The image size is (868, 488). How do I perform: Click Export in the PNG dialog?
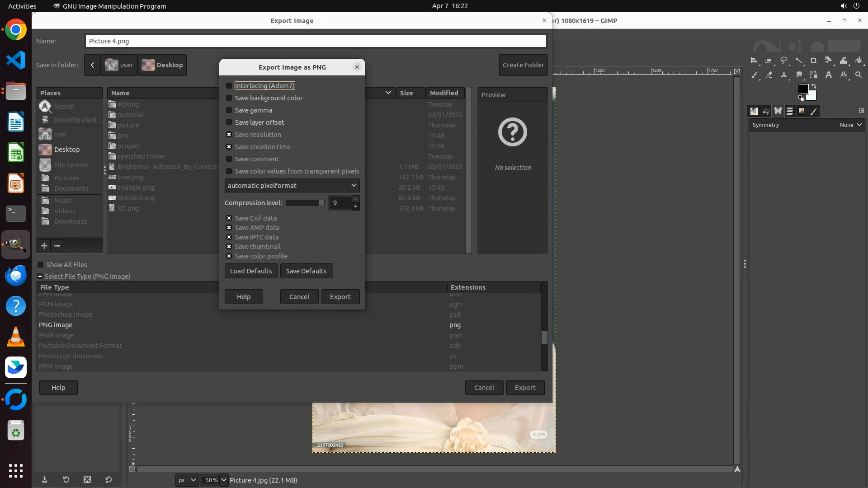pos(340,297)
